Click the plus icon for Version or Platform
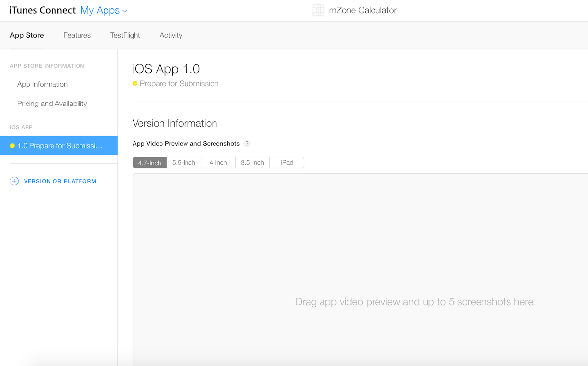This screenshot has height=366, width=588. click(x=14, y=181)
